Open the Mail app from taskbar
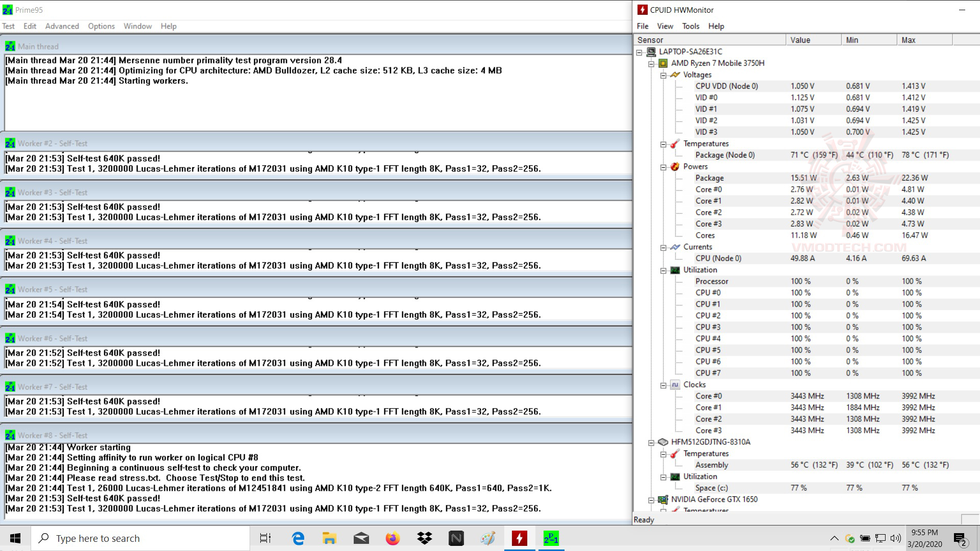Screen dimensions: 980x551 click(x=361, y=538)
